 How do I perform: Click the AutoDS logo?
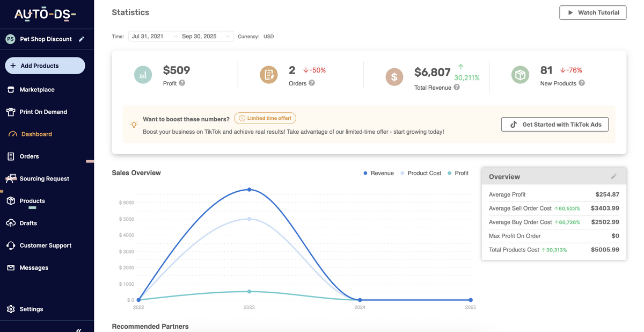47,13
